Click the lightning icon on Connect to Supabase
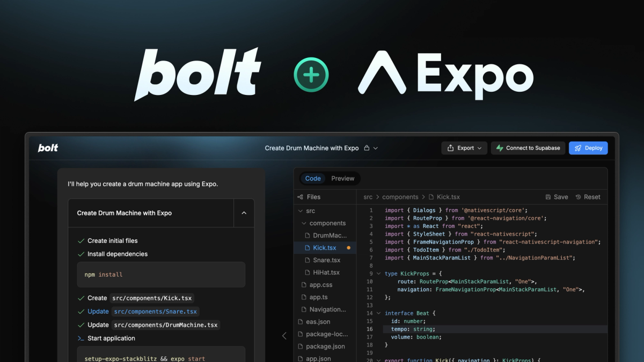Image resolution: width=644 pixels, height=362 pixels. click(x=500, y=148)
